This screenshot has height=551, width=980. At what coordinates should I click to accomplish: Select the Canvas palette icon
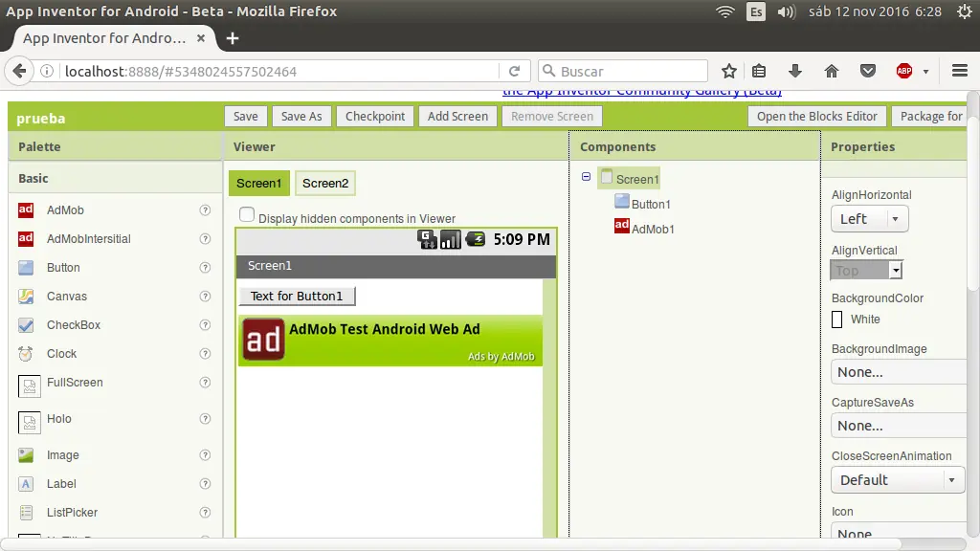pyautogui.click(x=26, y=297)
